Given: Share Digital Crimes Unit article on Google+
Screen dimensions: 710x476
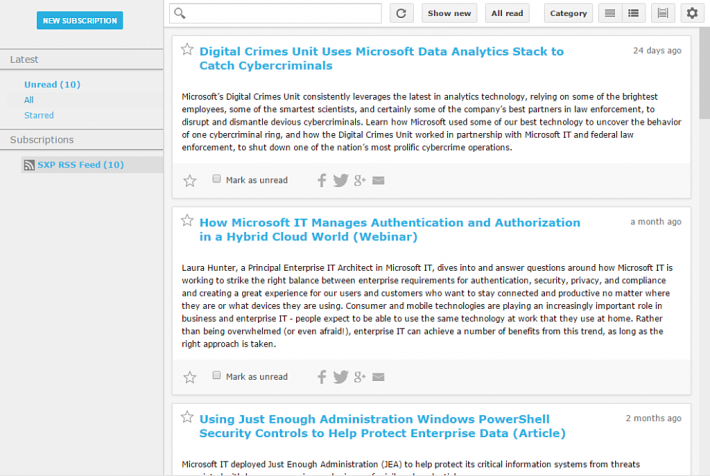Looking at the screenshot, I should (360, 180).
